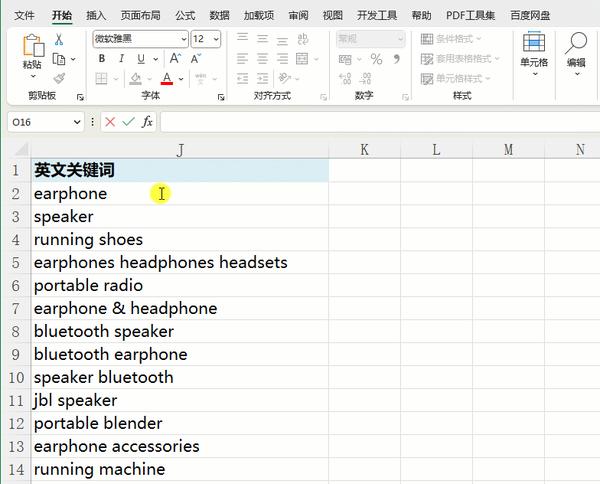Open the 百度网盘 tab
The width and height of the screenshot is (600, 484).
[530, 16]
